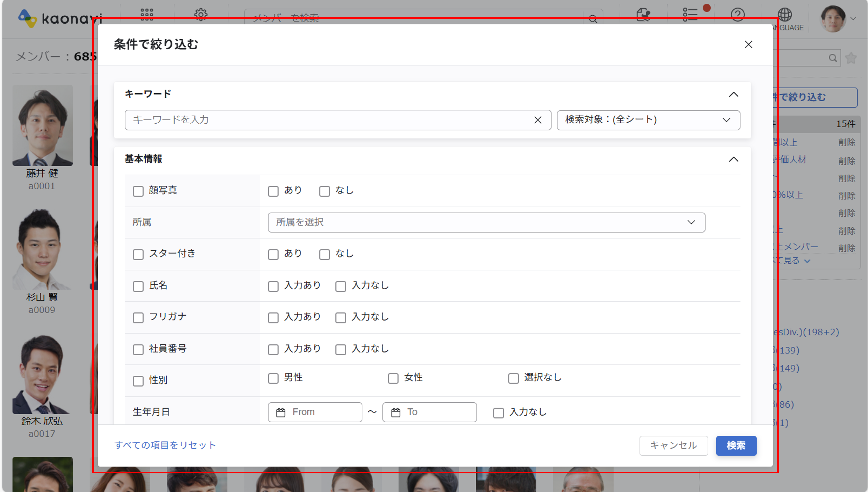Click すべての項目をリセット link
This screenshot has width=868, height=492.
(165, 445)
